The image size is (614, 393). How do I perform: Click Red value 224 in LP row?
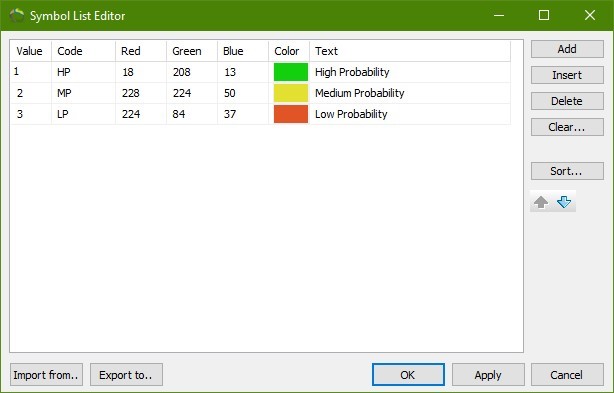141,114
